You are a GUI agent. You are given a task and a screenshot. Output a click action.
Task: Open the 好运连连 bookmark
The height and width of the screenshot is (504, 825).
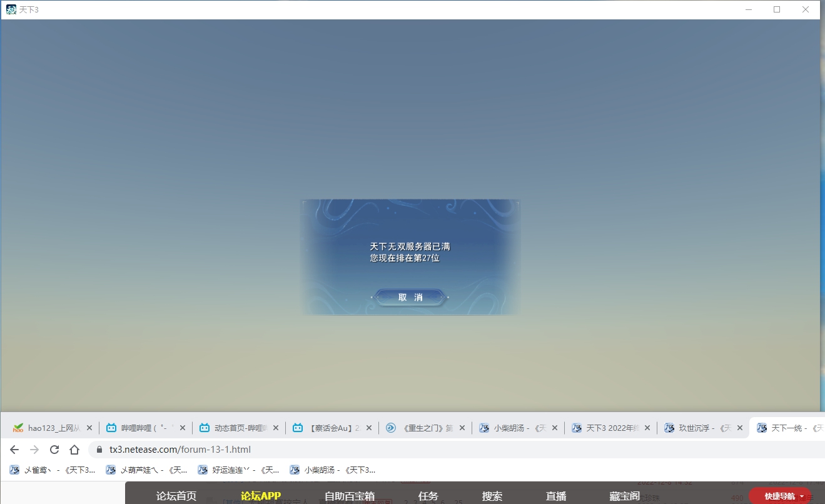click(239, 470)
